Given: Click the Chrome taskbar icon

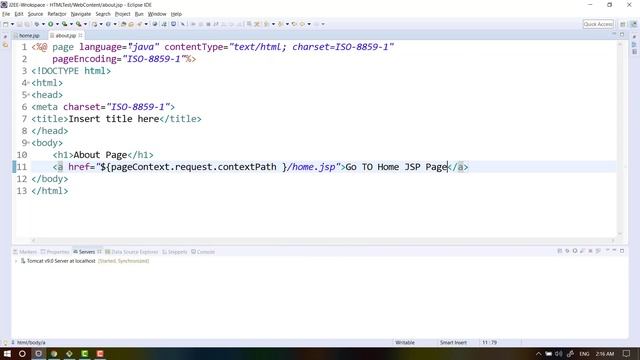Looking at the screenshot, I should 54,353.
